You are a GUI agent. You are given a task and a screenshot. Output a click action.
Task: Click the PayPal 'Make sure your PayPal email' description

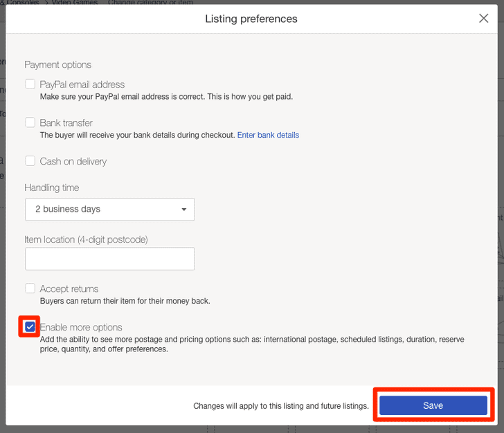click(x=166, y=97)
